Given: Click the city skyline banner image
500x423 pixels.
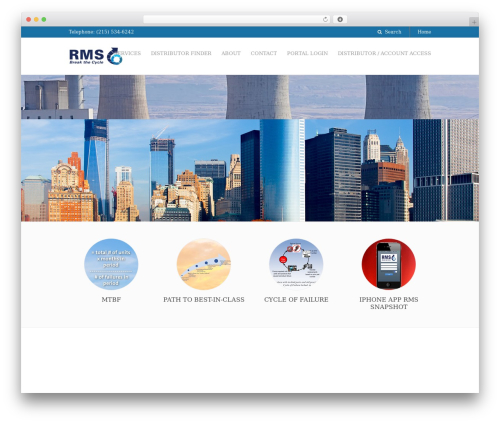Looking at the screenshot, I should [x=250, y=170].
